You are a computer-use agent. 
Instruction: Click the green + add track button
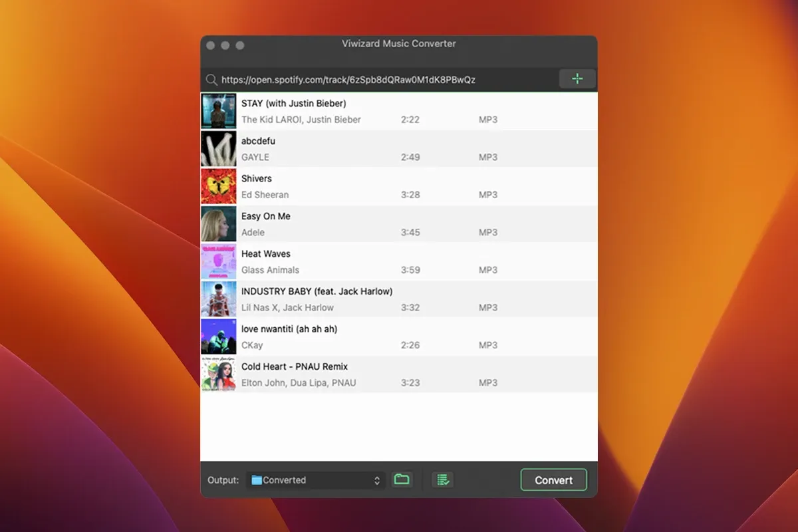(577, 78)
